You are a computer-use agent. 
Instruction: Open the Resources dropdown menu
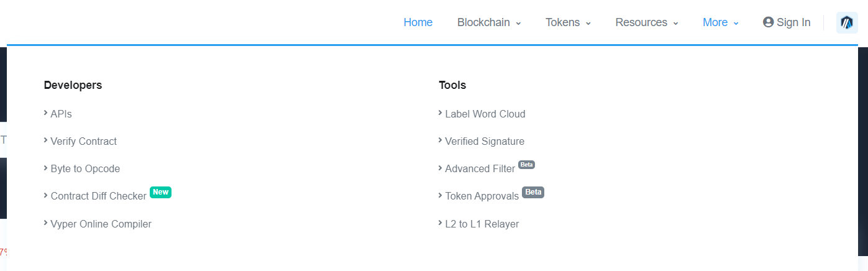[646, 22]
